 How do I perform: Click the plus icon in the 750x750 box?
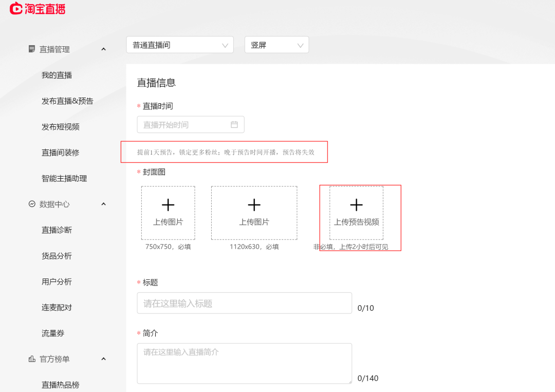pyautogui.click(x=168, y=205)
